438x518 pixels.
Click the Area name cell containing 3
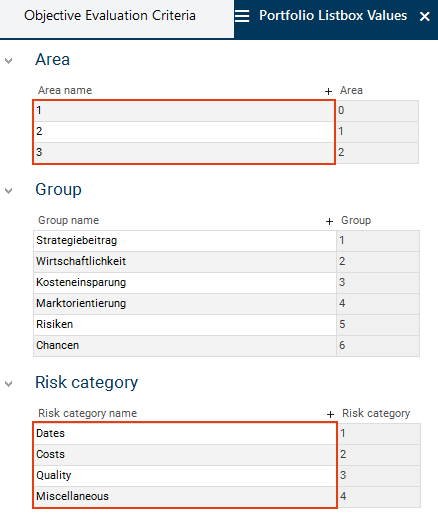[184, 153]
